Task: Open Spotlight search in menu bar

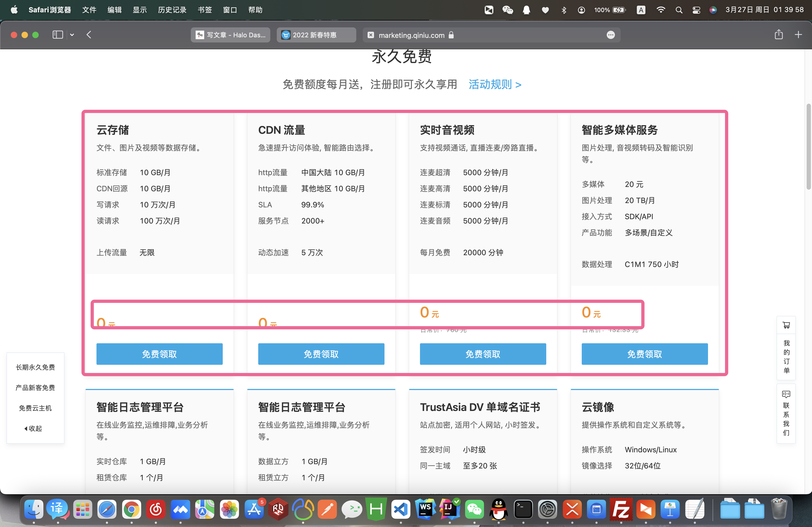Action: [679, 10]
